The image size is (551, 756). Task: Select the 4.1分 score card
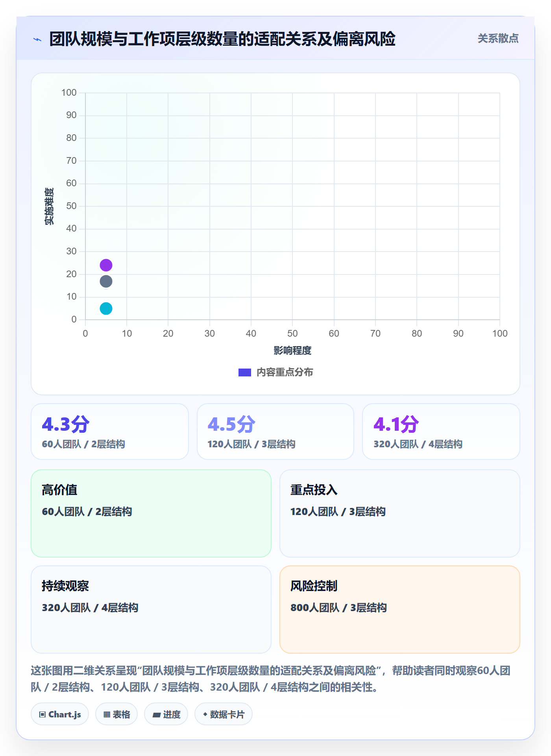(441, 432)
